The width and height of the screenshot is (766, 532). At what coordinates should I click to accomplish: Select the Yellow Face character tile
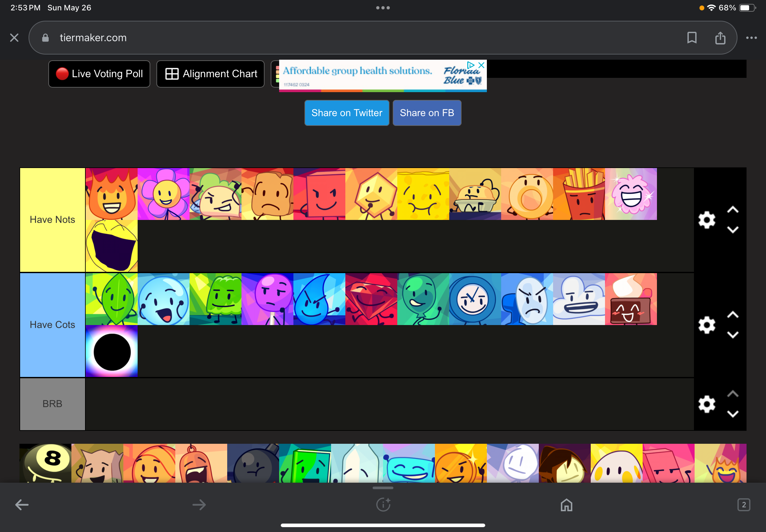click(x=111, y=246)
